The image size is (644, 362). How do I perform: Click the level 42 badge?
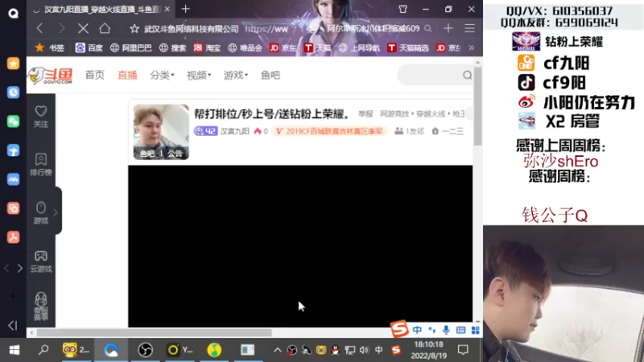[205, 131]
